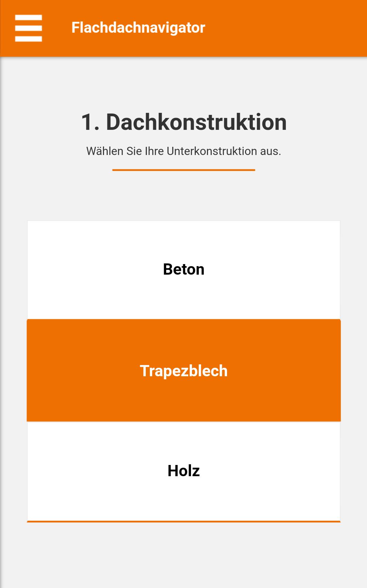367x588 pixels.
Task: Click the heading 1. Dachkonstruktion
Action: point(183,122)
